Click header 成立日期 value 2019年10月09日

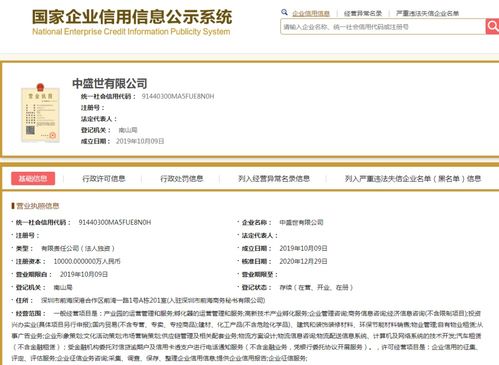(140, 141)
